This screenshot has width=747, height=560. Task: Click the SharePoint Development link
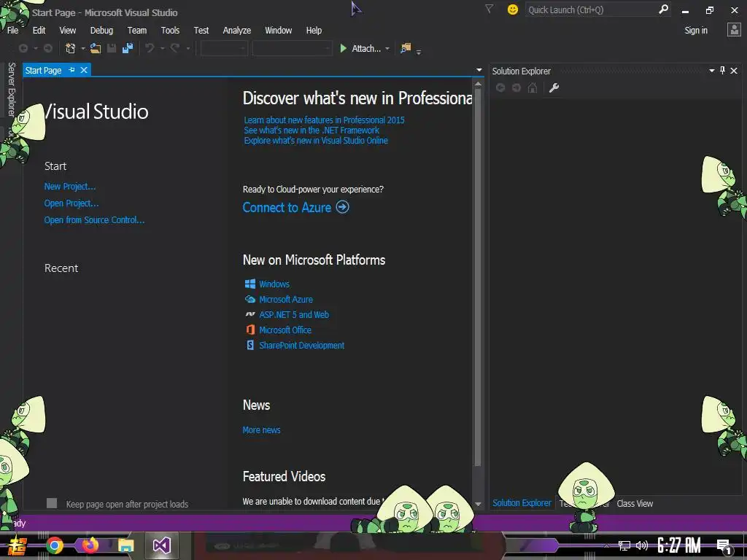(x=301, y=345)
